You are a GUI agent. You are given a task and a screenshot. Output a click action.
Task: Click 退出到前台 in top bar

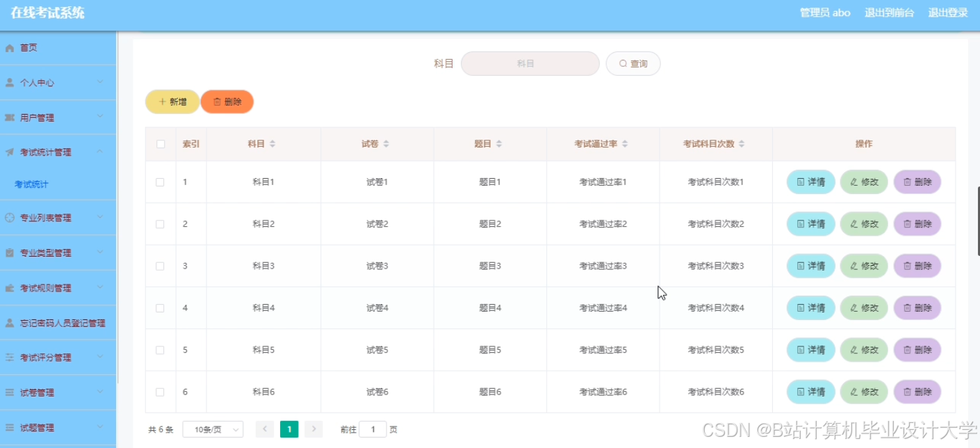(889, 13)
